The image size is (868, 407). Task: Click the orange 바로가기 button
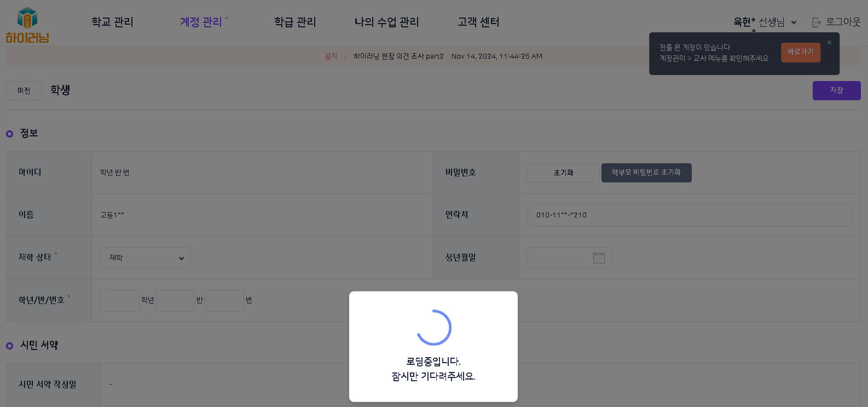point(800,52)
